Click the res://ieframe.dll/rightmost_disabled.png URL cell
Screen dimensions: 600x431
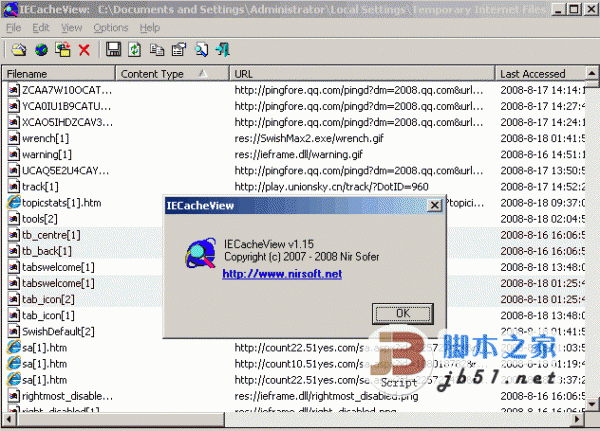click(326, 396)
